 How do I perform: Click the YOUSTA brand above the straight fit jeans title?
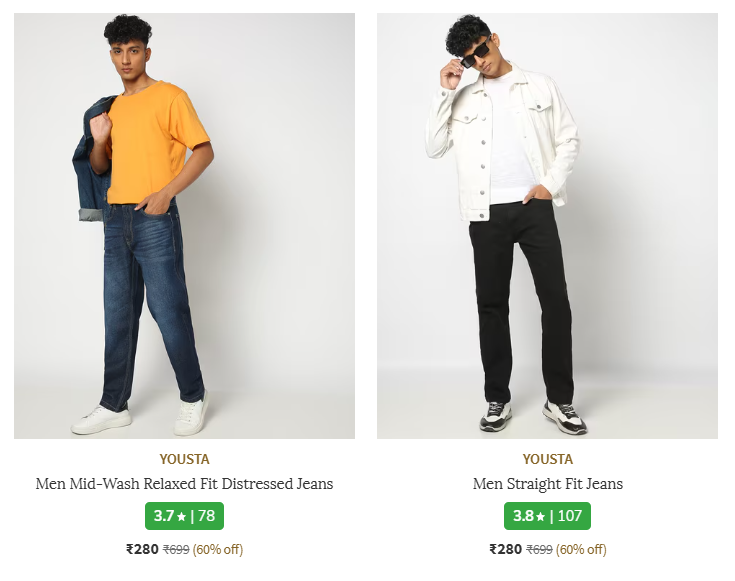point(548,459)
